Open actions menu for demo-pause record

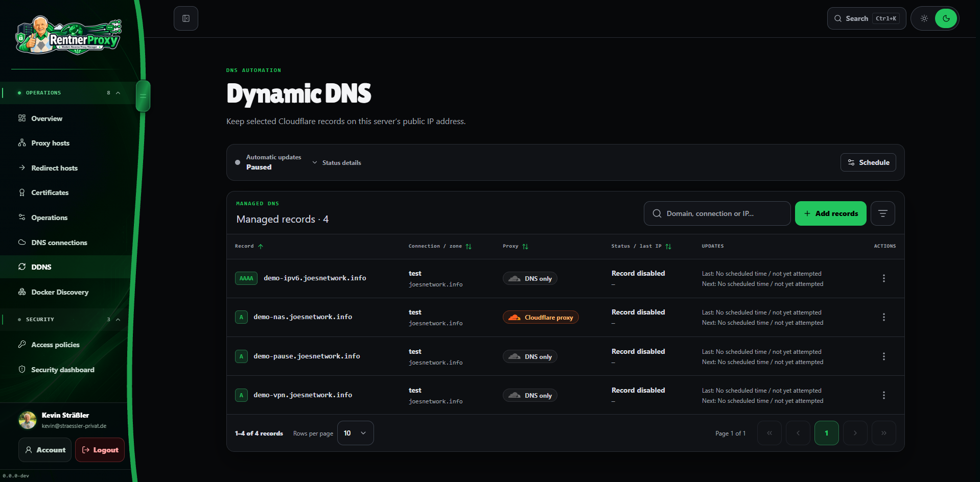point(884,356)
